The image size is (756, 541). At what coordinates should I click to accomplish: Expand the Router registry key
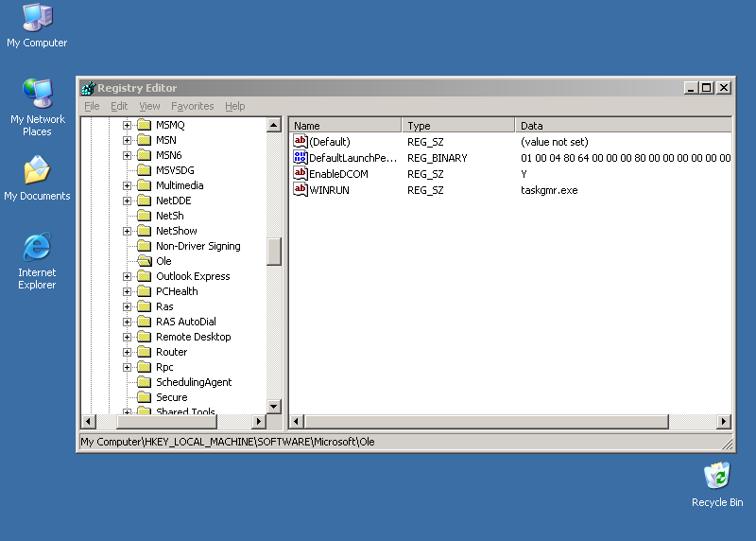[x=127, y=352]
